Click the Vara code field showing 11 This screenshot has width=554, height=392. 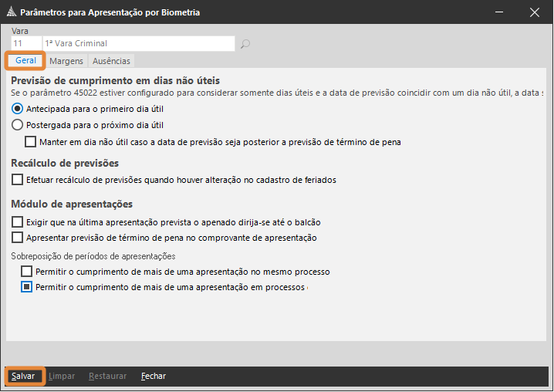tap(26, 43)
